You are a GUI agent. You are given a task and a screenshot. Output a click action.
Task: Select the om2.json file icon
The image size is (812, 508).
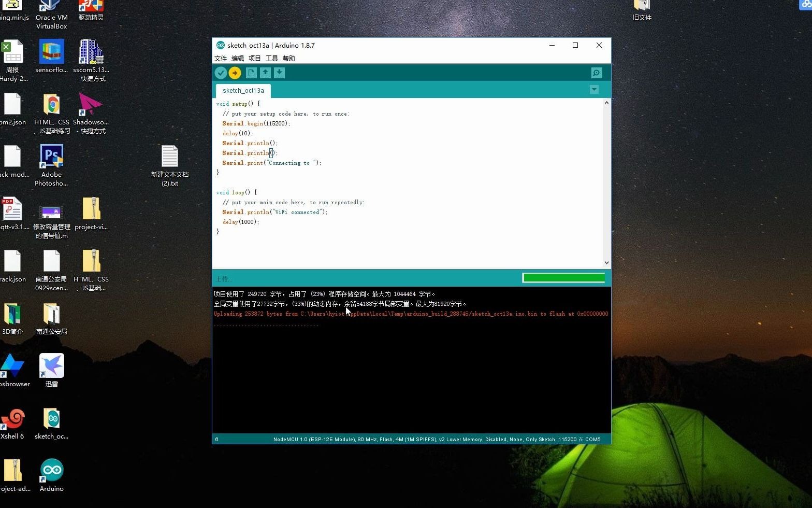click(12, 109)
